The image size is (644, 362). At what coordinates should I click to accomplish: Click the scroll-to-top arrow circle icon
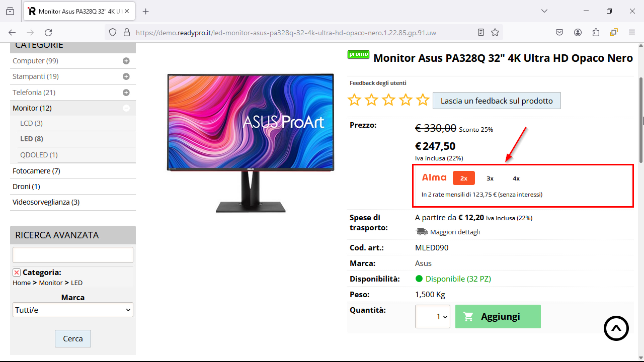tap(616, 328)
